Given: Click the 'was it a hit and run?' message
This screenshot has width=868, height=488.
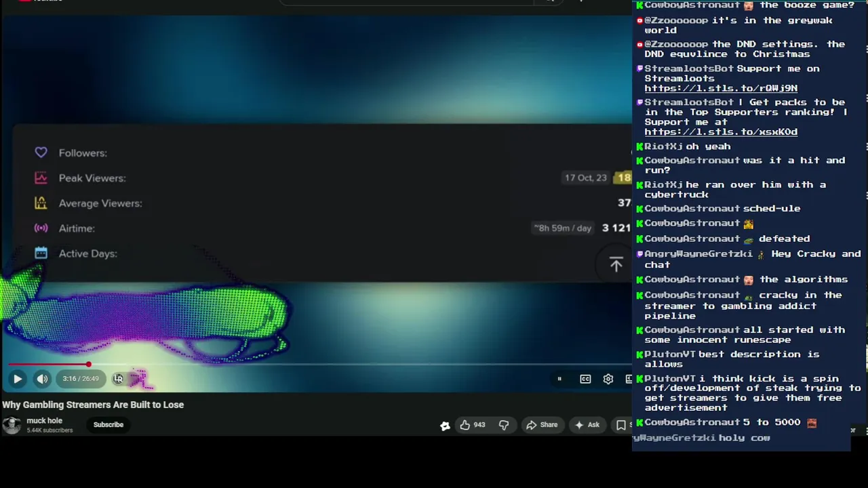Looking at the screenshot, I should click(x=745, y=165).
